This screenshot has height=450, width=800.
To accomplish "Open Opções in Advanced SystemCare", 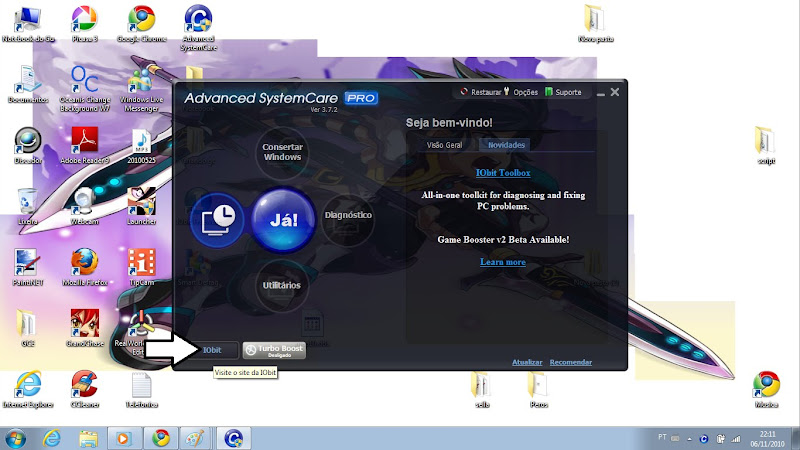I will pos(521,92).
